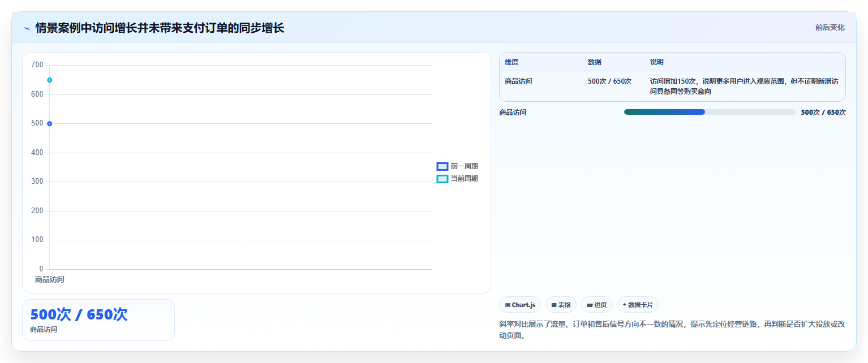Click the lightning icon beside the title
Screen dimensions: 868x363
(27, 28)
